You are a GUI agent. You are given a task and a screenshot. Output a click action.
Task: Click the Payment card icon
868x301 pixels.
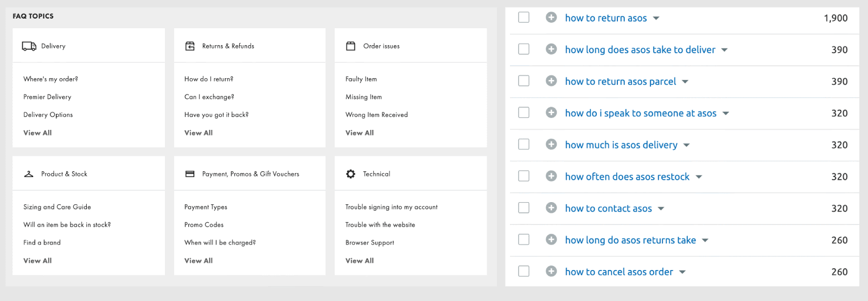point(190,174)
